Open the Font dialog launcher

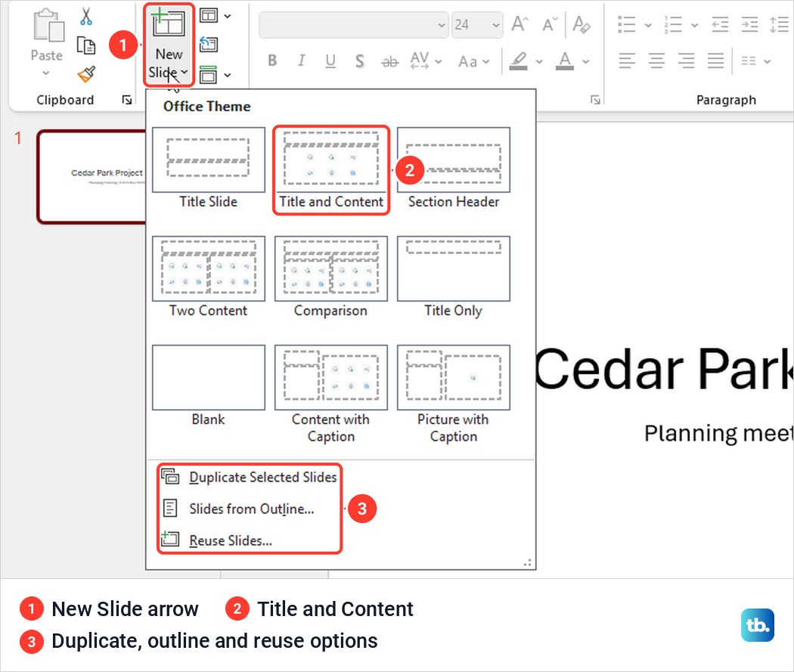[x=596, y=100]
